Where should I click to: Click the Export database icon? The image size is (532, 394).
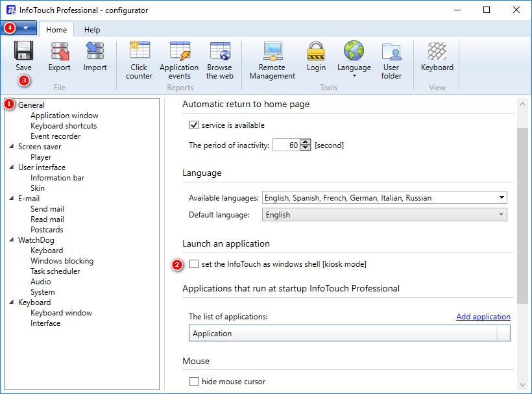60,51
